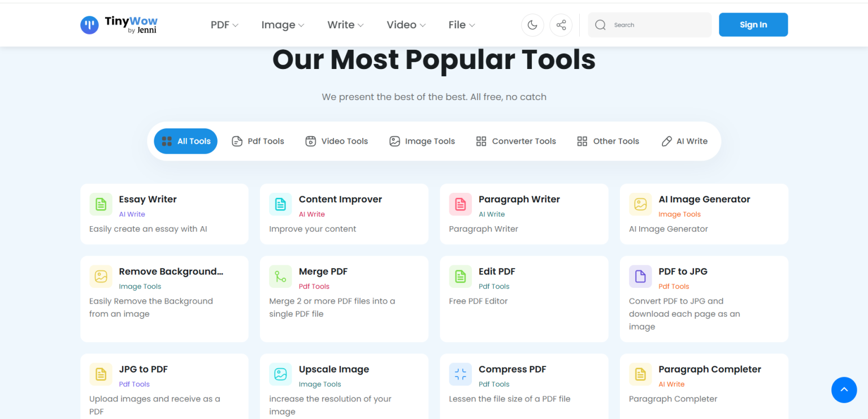Open the Paragraph Completer tool title
Viewport: 868px width, 419px height.
pos(710,369)
